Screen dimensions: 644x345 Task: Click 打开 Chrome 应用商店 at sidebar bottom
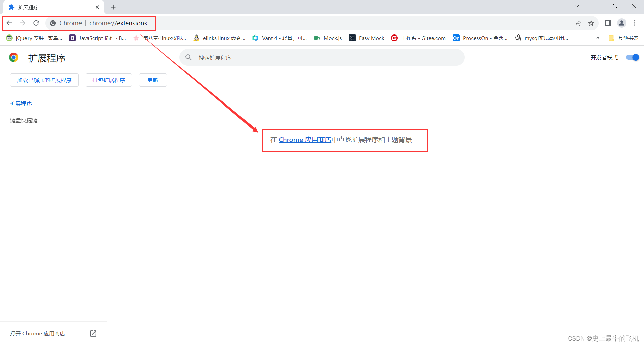pyautogui.click(x=38, y=333)
